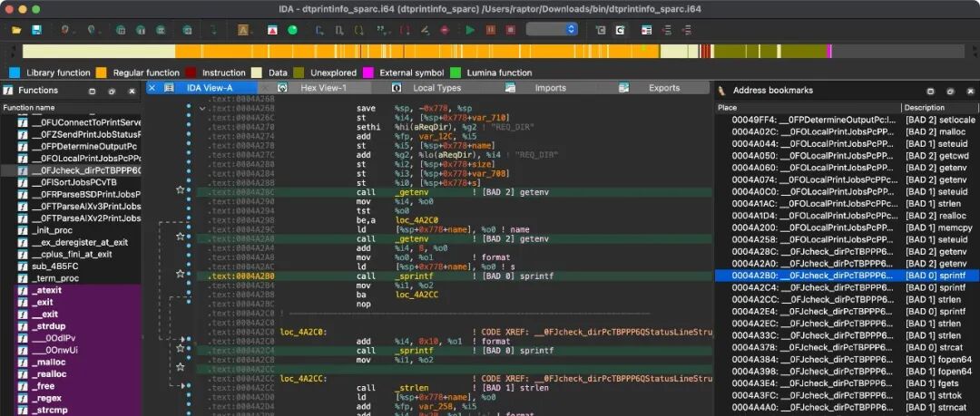The image size is (980, 416).
Task: Click the green circle toolbar icon
Action: point(292,30)
